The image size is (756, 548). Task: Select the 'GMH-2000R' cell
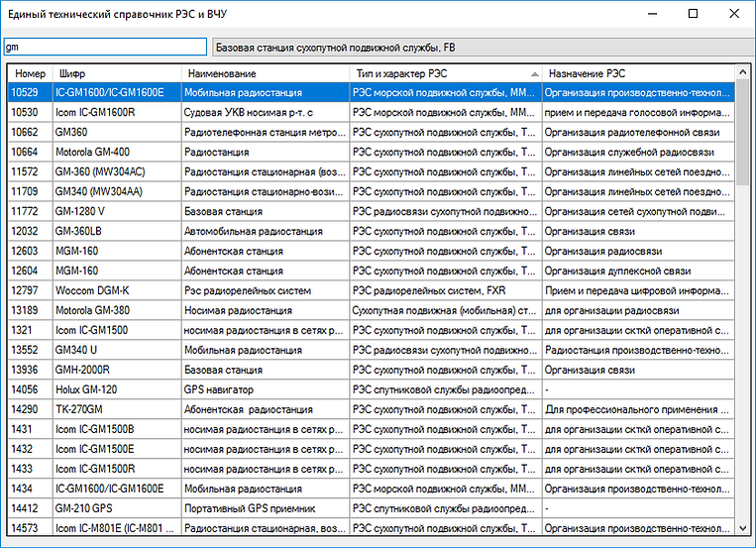click(x=117, y=370)
